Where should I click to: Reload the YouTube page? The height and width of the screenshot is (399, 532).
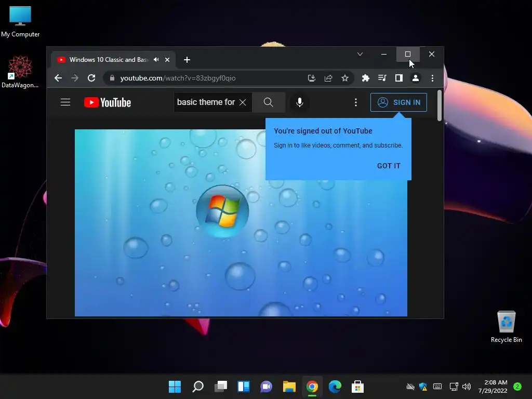click(91, 78)
